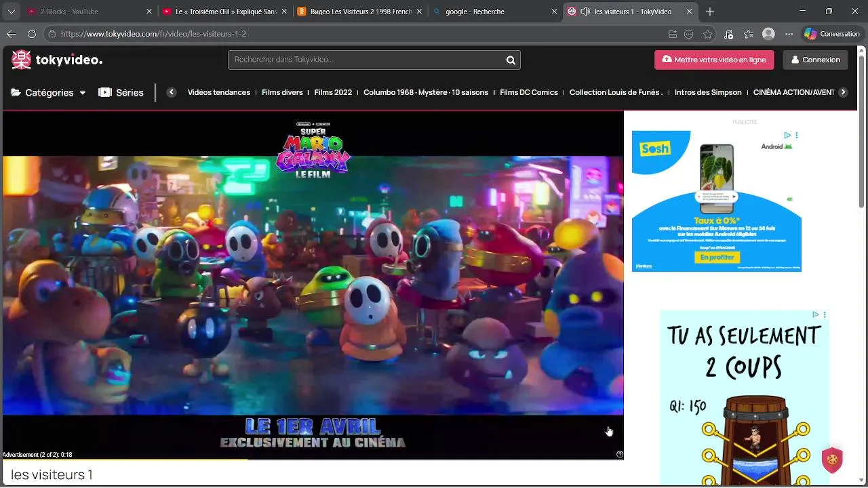Go back with browser back arrow
This screenshot has width=868, height=488.
[11, 34]
